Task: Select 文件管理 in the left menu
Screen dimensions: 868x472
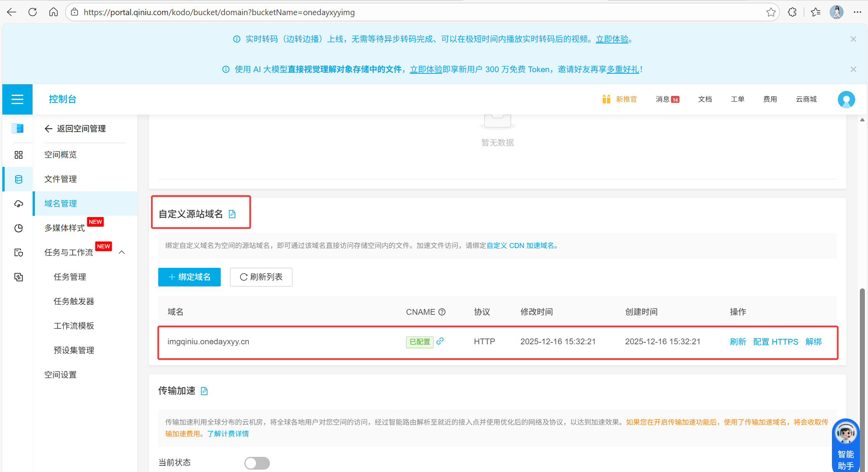Action: pyautogui.click(x=61, y=179)
